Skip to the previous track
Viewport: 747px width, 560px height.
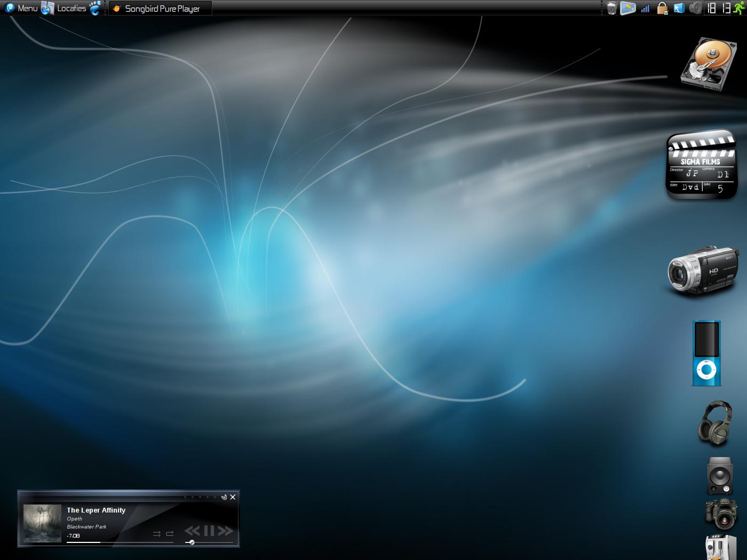pos(192,531)
